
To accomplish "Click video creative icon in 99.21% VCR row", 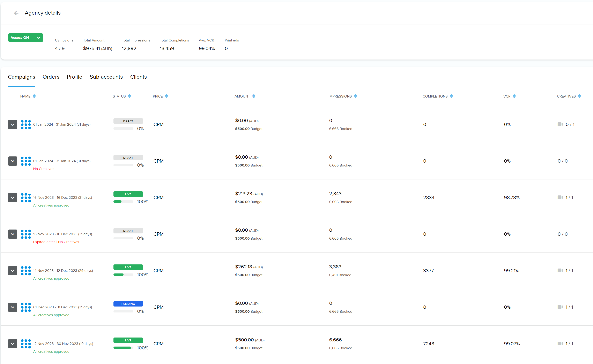I will (x=560, y=271).
